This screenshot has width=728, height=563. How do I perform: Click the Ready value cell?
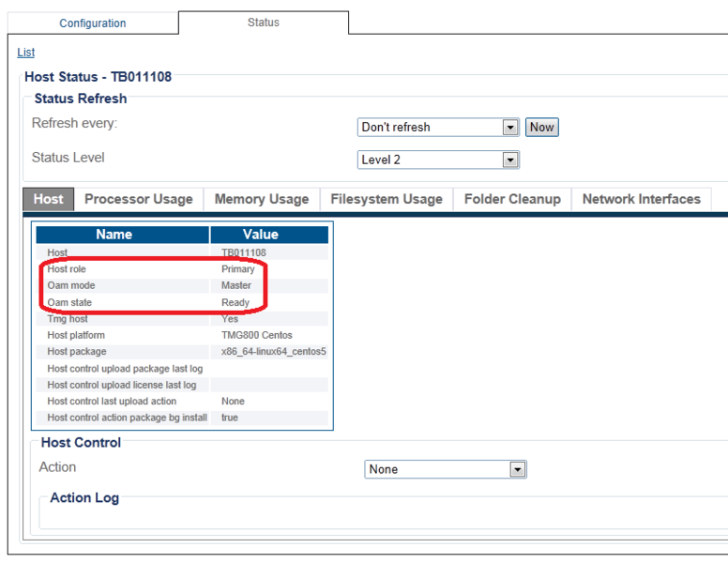coord(235,302)
